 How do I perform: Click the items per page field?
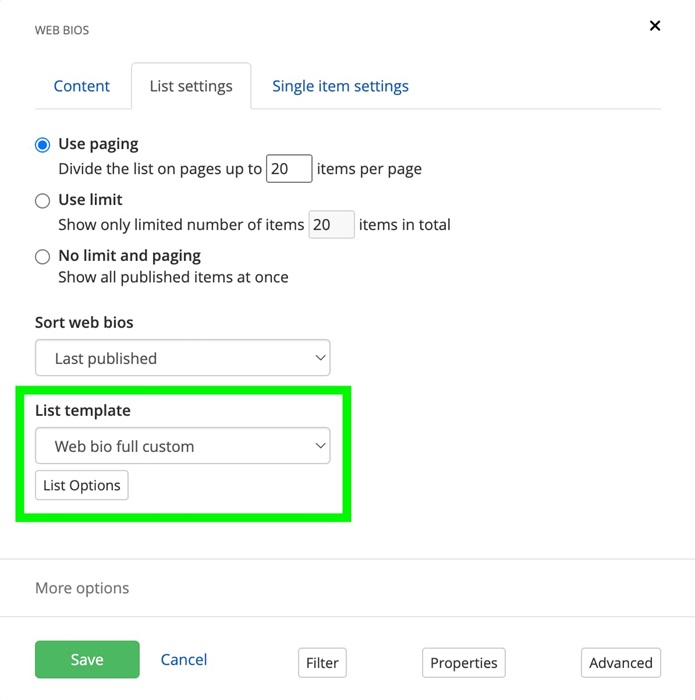pyautogui.click(x=289, y=169)
